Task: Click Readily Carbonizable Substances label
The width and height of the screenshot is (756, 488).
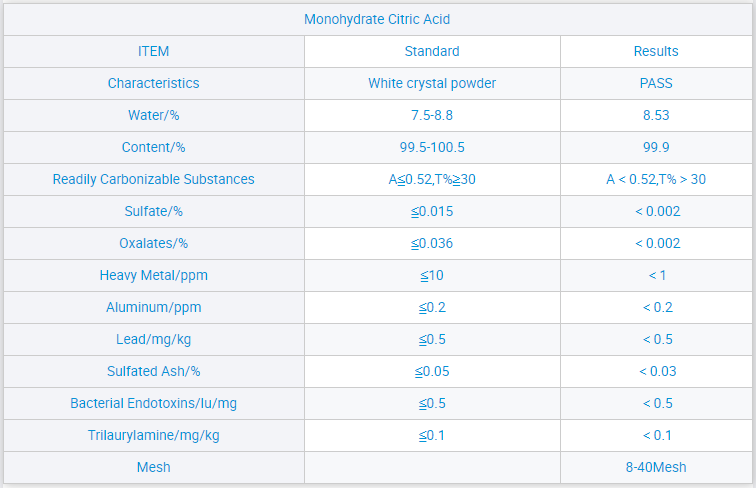Action: point(153,179)
